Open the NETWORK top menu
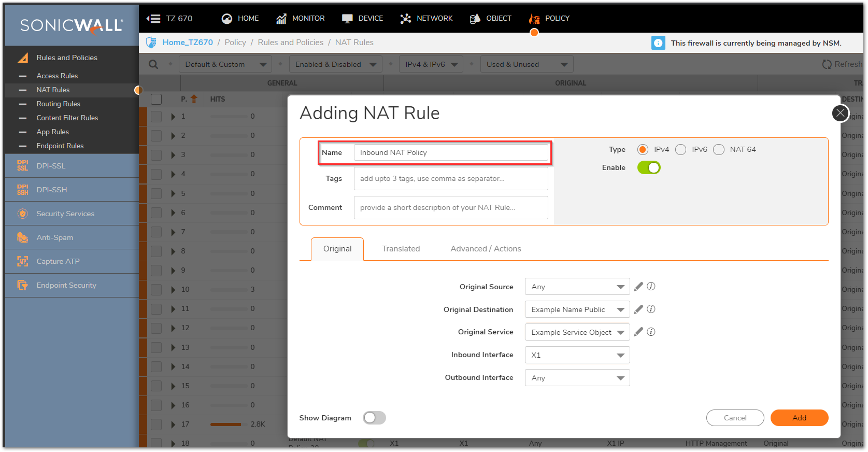This screenshot has height=452, width=868. (x=426, y=19)
